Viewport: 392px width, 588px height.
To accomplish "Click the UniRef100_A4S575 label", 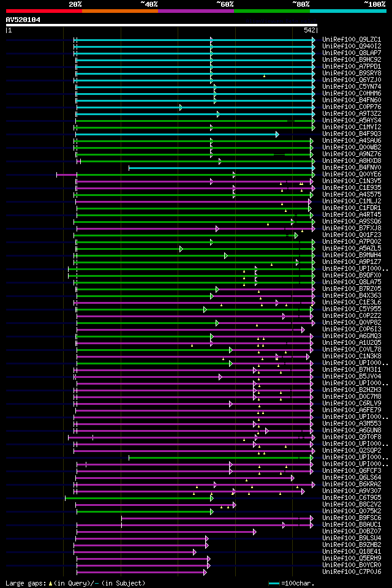I will [352, 195].
